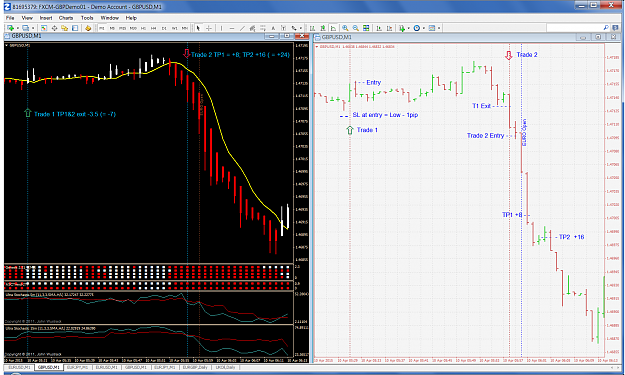
Task: Switch to candlestick chart display
Action: click(323, 28)
